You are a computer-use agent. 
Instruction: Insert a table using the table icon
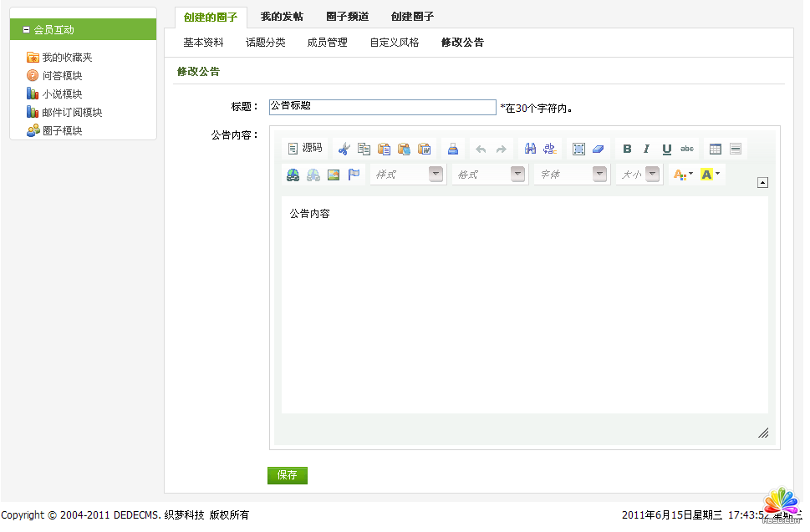point(716,149)
